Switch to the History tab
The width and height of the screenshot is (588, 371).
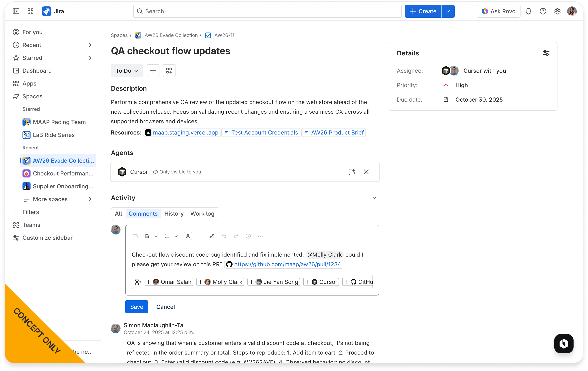[x=174, y=214]
